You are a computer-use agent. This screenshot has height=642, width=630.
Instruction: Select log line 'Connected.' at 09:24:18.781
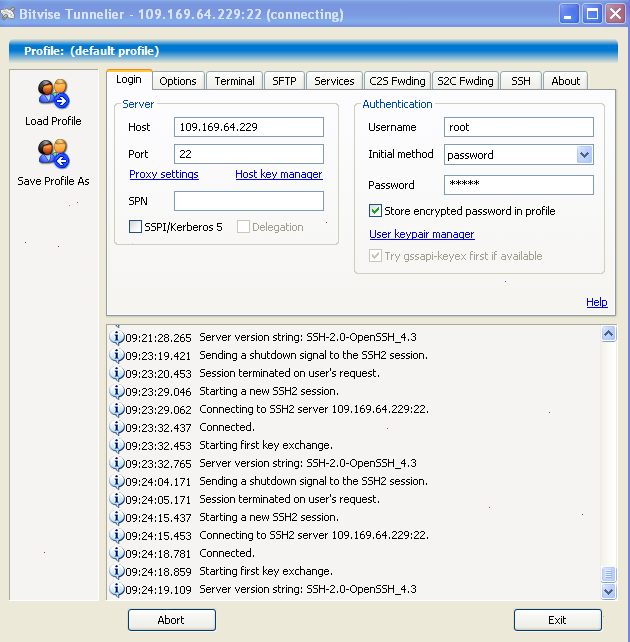pyautogui.click(x=227, y=554)
